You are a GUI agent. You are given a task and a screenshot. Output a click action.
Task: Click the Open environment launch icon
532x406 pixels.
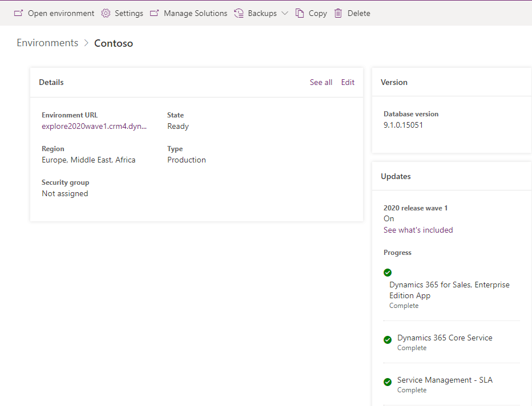[x=17, y=13]
